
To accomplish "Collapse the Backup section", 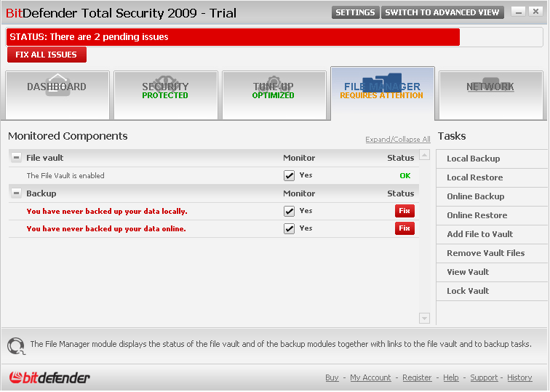I will click(16, 193).
